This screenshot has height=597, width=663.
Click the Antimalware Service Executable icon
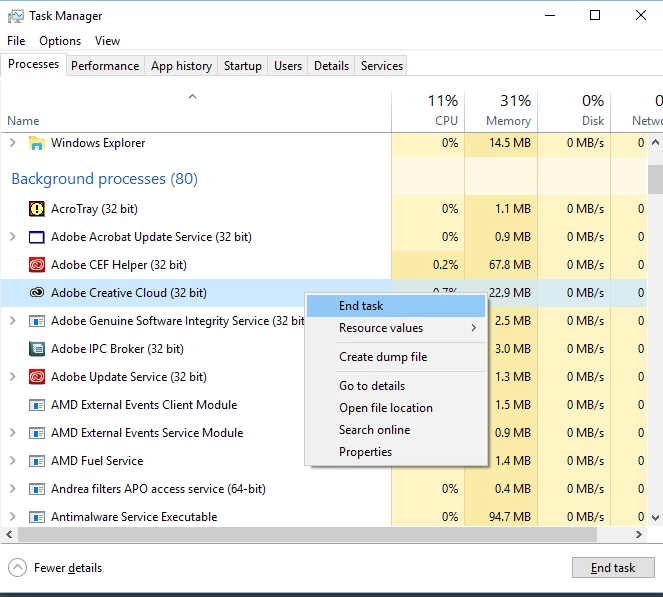click(37, 517)
